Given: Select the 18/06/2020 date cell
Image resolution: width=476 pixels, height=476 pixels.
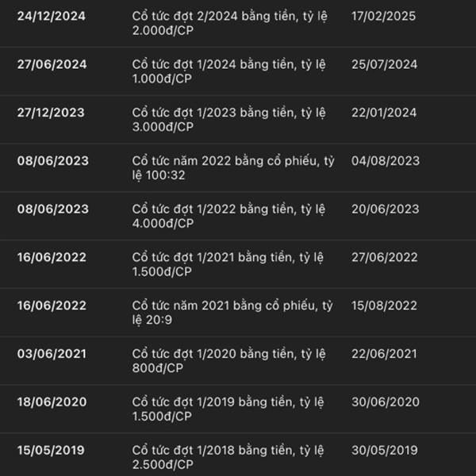Looking at the screenshot, I should pos(52,402).
